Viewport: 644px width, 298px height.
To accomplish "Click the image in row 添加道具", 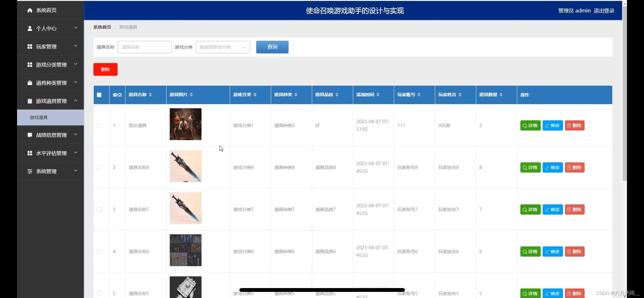I will coord(185,124).
